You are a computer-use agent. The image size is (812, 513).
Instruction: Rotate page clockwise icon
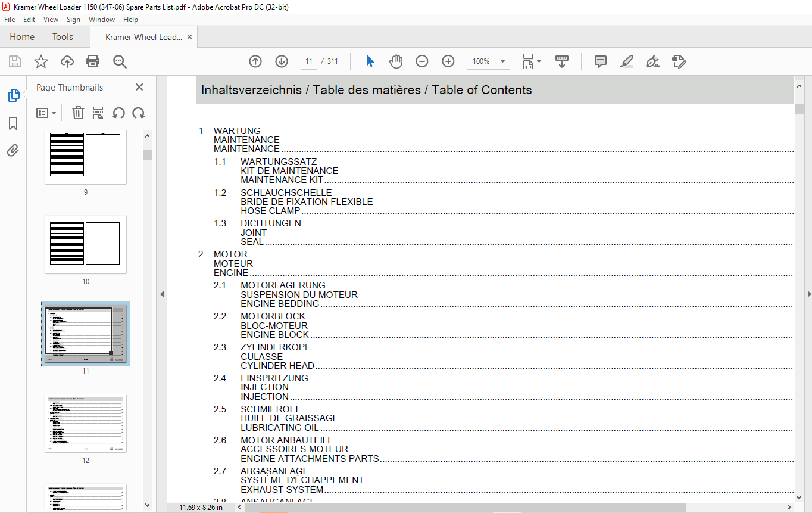(139, 113)
